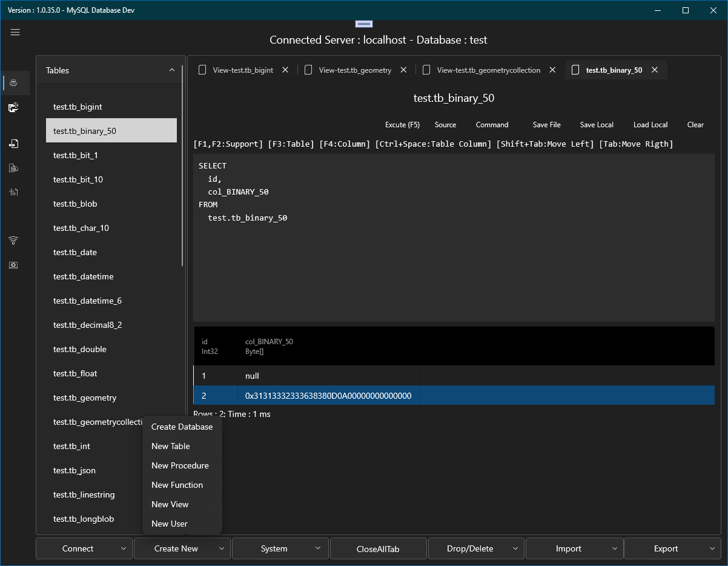Open the Export dropdown

(x=672, y=548)
